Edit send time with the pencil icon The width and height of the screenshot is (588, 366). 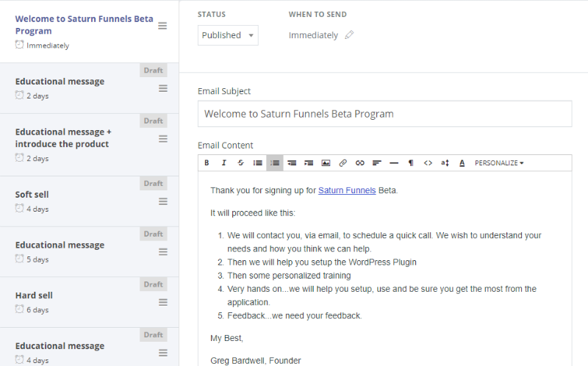click(349, 35)
